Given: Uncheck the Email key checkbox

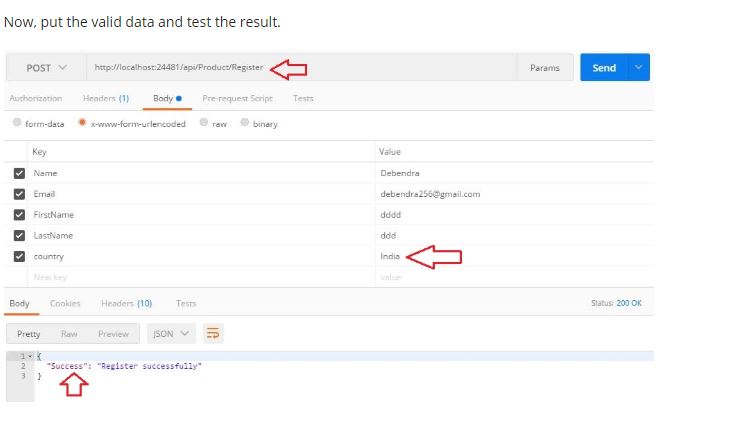Looking at the screenshot, I should pyautogui.click(x=19, y=194).
